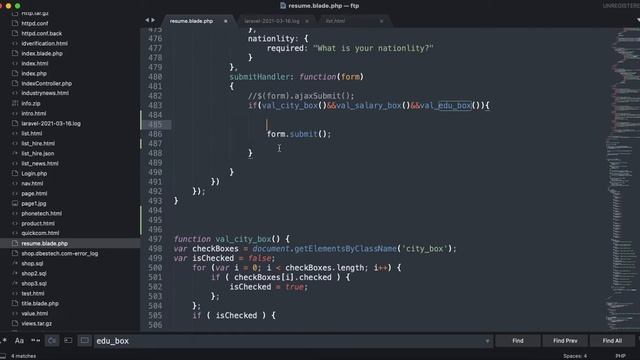Open list_news.html in the sidebar
Viewport: 640px width, 360px height.
coord(40,163)
